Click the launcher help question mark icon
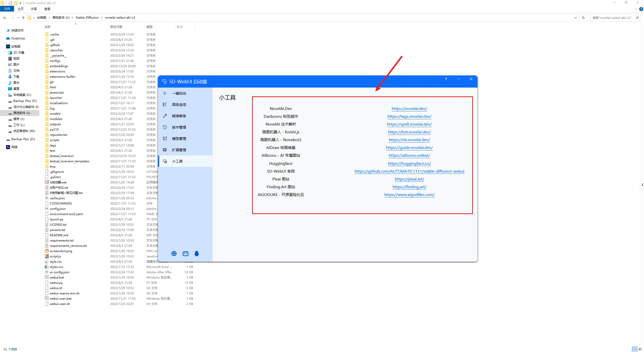The image size is (644, 352). (446, 79)
